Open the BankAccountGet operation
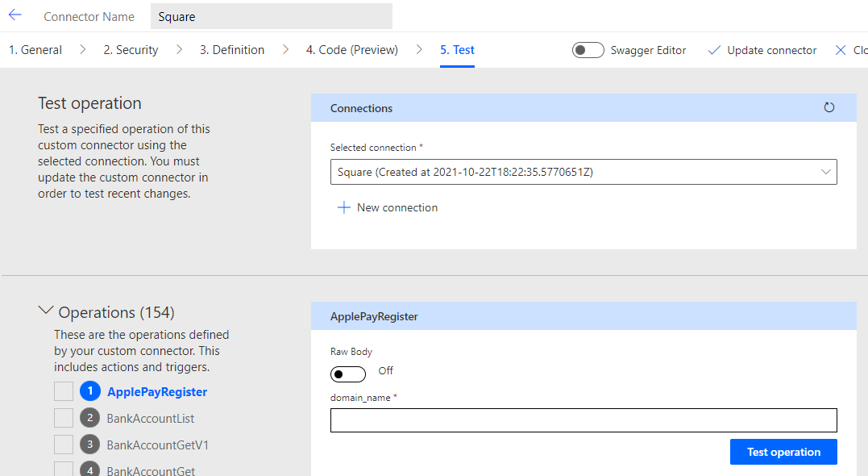The height and width of the screenshot is (476, 868). [152, 470]
